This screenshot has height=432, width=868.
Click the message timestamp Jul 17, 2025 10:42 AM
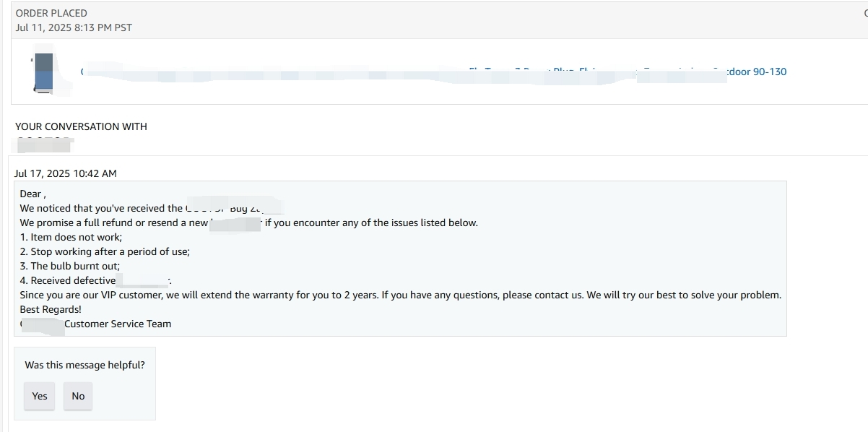(65, 173)
